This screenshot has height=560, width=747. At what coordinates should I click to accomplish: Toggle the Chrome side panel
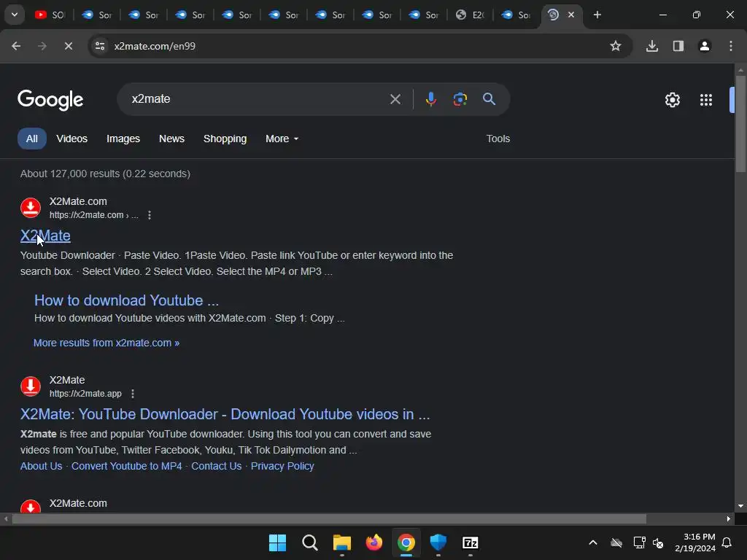coord(678,46)
